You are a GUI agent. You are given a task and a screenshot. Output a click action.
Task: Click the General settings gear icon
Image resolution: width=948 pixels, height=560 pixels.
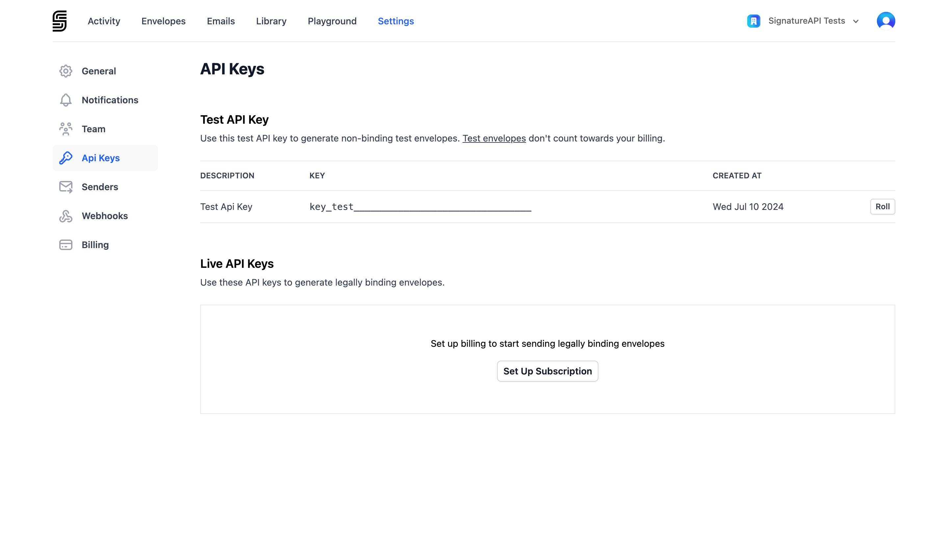[66, 71]
